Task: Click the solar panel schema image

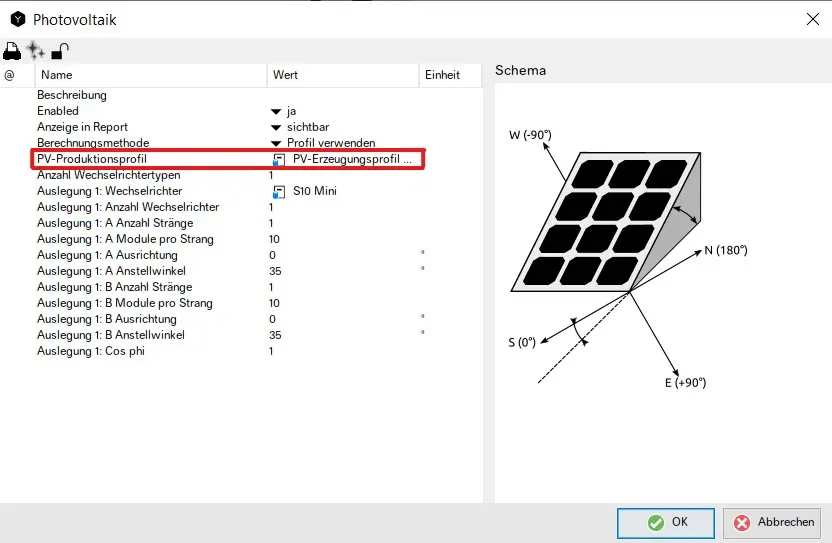Action: point(626,259)
